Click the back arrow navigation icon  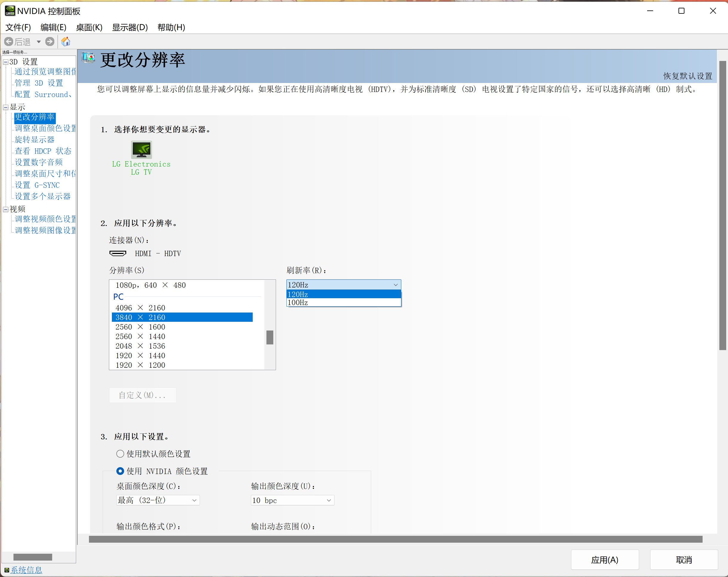8,41
